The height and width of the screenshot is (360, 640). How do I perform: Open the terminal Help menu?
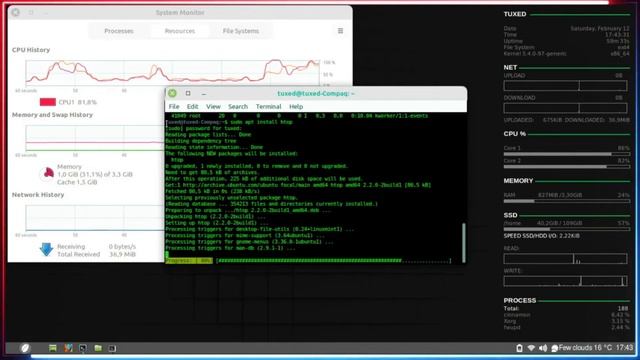pos(296,107)
